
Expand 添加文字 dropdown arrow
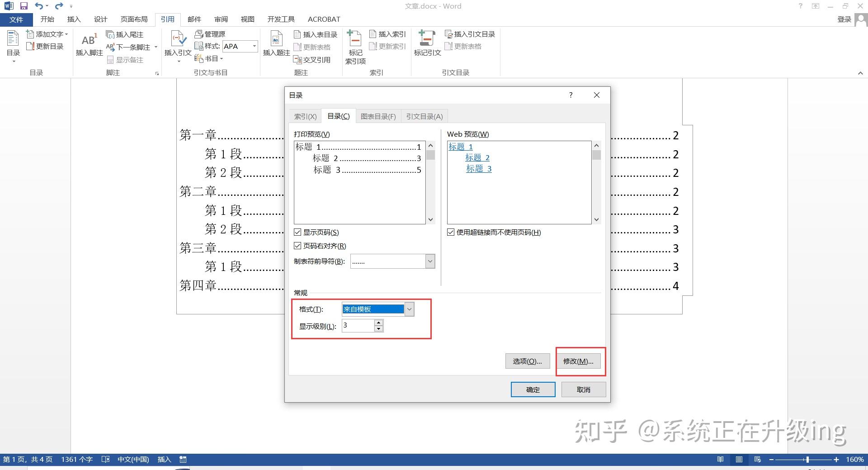(x=66, y=34)
